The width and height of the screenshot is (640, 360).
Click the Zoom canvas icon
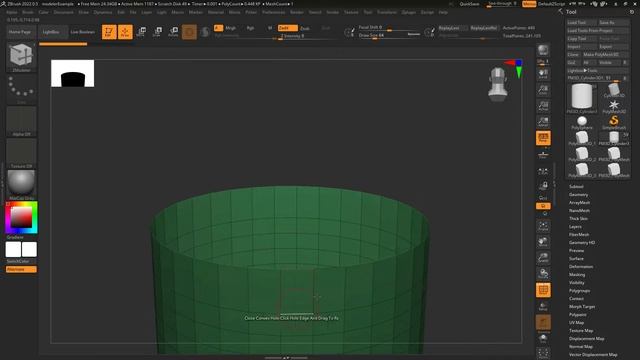543,89
